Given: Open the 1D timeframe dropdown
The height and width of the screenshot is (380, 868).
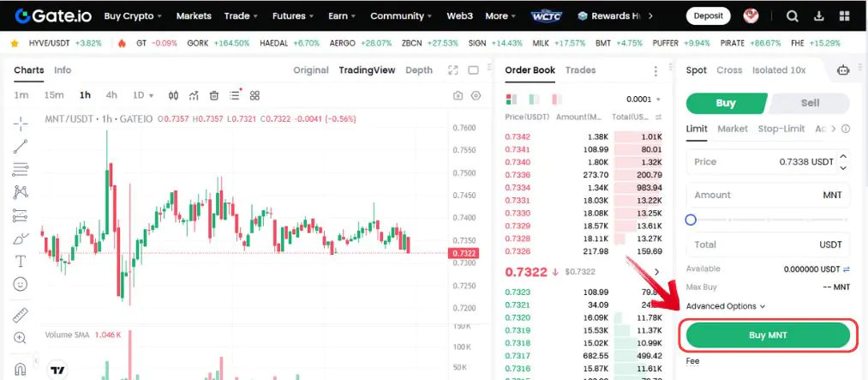Looking at the screenshot, I should coord(143,95).
